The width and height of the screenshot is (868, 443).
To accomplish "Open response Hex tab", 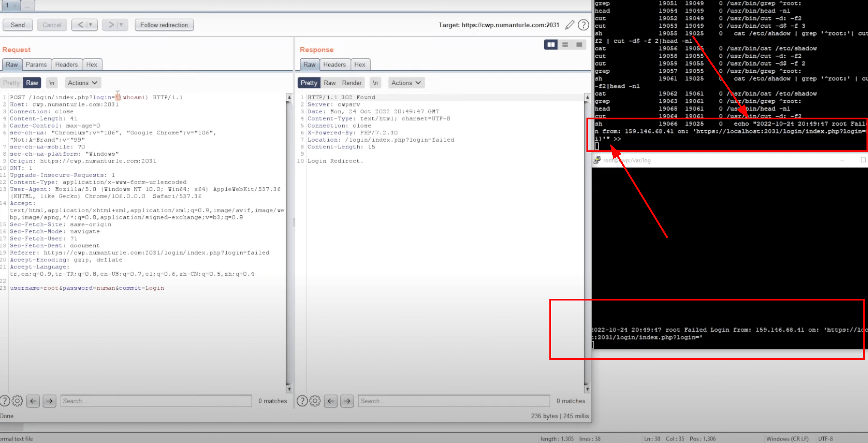I will click(360, 64).
